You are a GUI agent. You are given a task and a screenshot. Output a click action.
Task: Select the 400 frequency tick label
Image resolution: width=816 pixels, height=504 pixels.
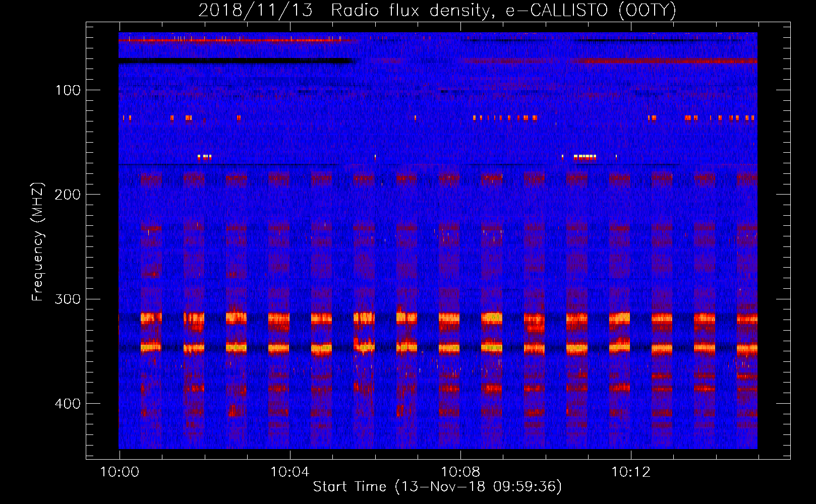(68, 404)
